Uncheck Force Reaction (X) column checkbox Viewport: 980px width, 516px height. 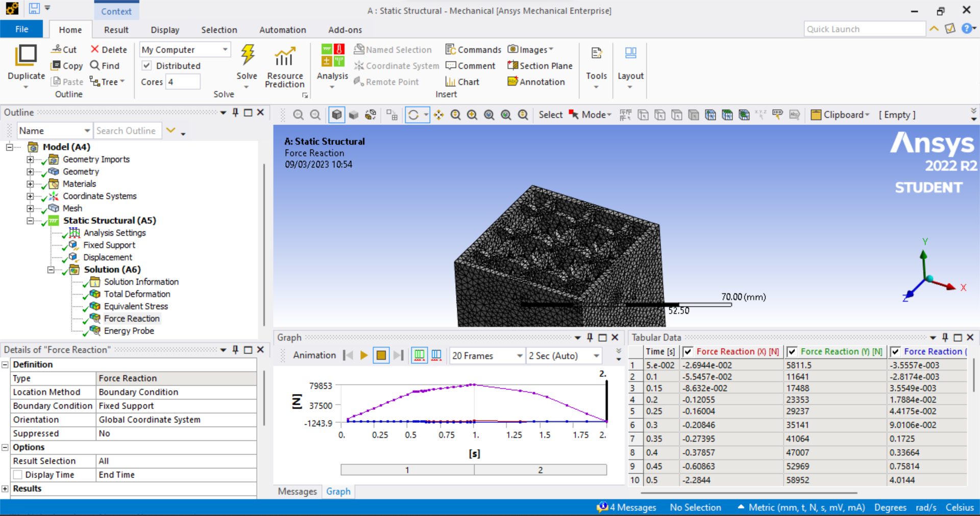coord(688,352)
